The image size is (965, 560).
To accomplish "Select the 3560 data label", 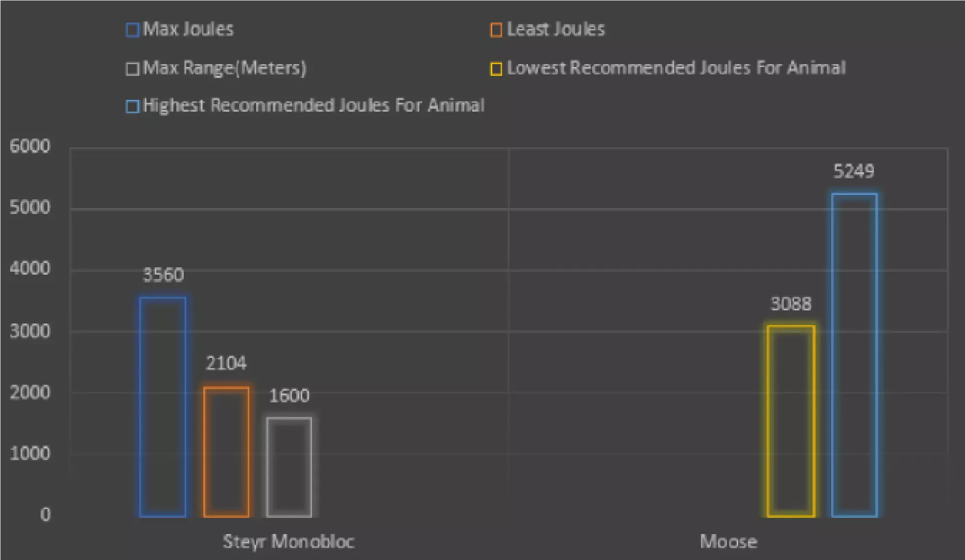I will 163,275.
